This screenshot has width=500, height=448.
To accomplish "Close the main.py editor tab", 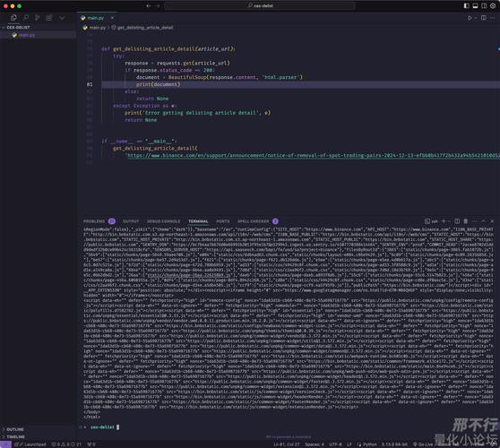I will coord(112,18).
